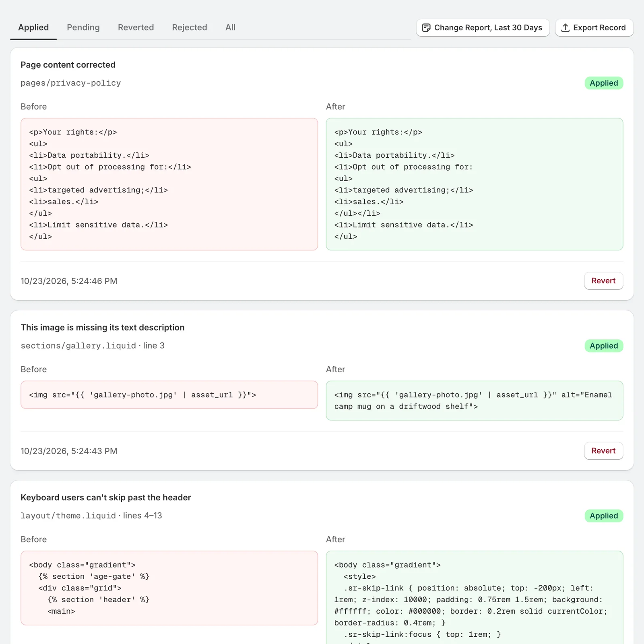This screenshot has width=644, height=644.
Task: Click the After code with alt="Enamel camp mug"
Action: [475, 400]
